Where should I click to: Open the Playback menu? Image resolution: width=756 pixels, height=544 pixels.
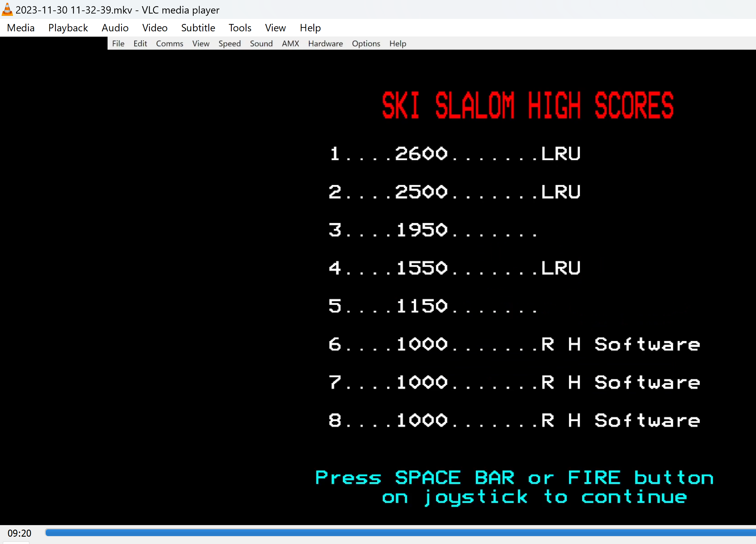click(68, 28)
